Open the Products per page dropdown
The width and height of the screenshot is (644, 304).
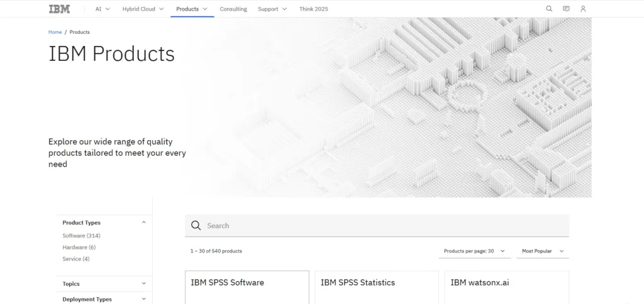coord(474,251)
